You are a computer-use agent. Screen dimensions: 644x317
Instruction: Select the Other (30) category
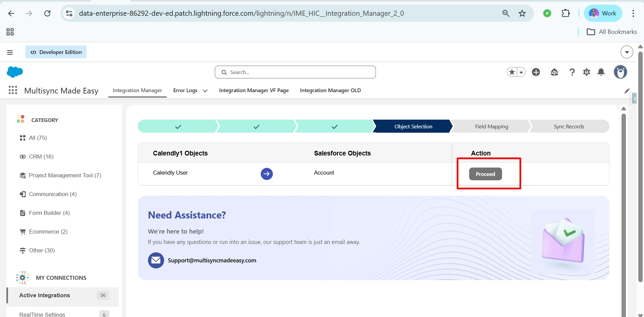click(37, 250)
